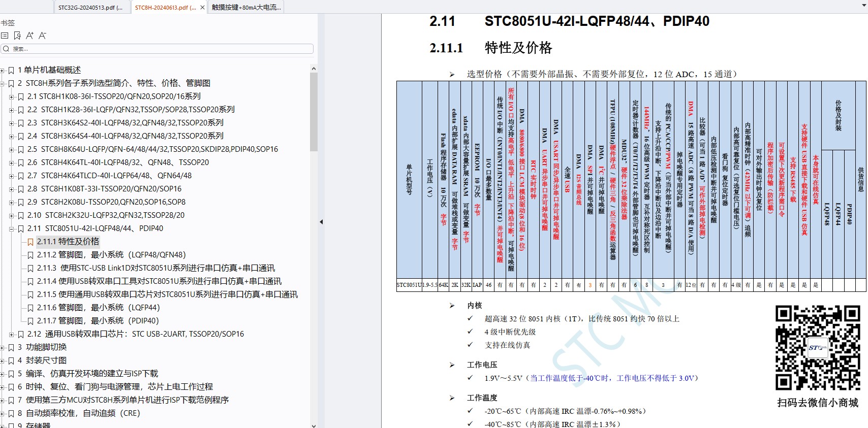Click the find current bookmark icon
This screenshot has width=868, height=428.
tap(17, 36)
